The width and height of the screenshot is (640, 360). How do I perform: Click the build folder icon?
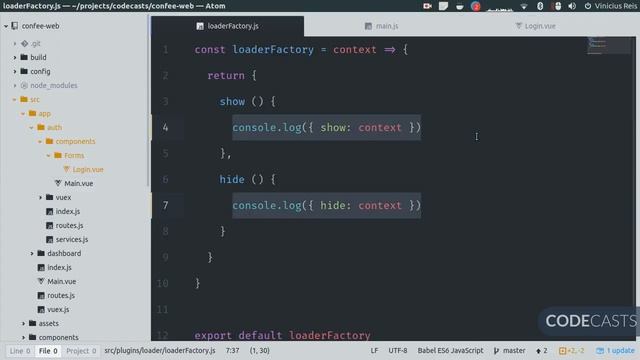[x=24, y=58]
